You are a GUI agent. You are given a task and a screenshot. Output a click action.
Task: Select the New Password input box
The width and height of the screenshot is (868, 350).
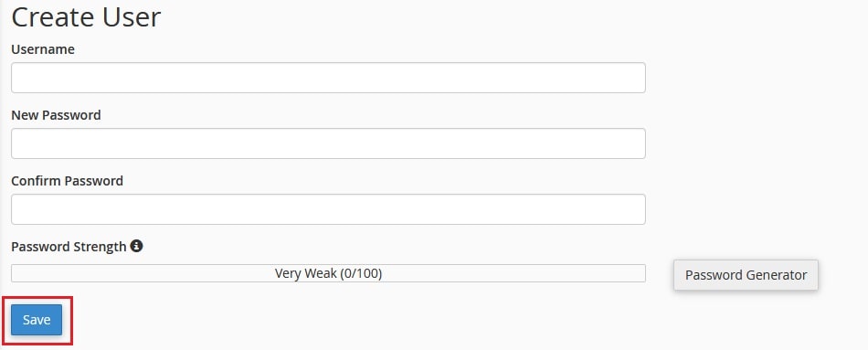[x=328, y=143]
